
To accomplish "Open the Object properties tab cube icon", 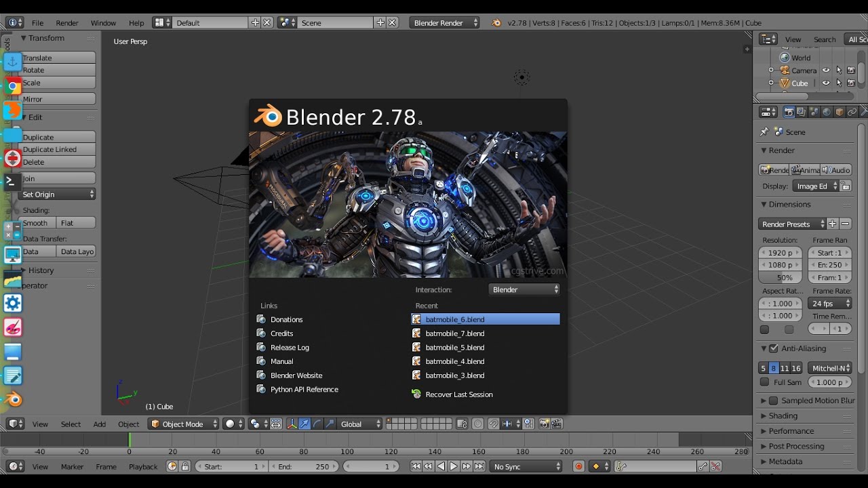I will pos(840,113).
